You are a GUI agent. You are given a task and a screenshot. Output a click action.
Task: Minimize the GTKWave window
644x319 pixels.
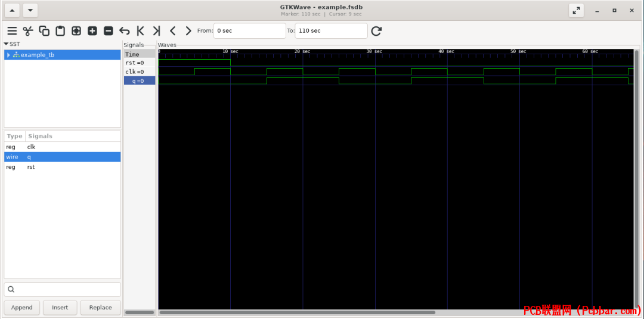click(596, 11)
